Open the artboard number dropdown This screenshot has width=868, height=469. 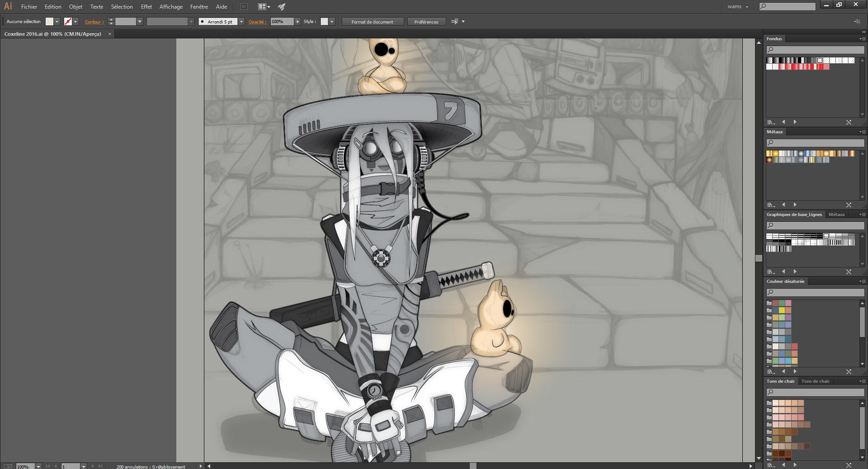[x=83, y=466]
